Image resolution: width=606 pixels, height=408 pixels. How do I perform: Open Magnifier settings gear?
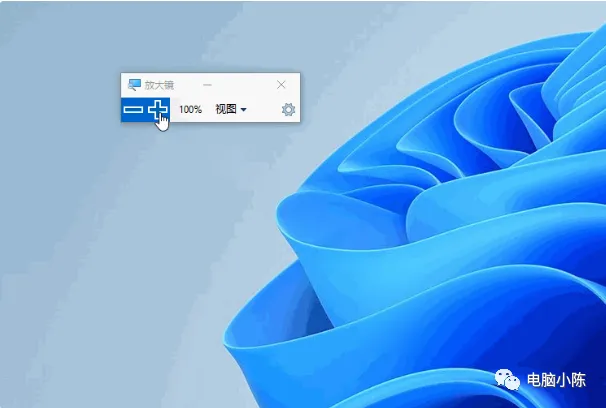pos(288,110)
